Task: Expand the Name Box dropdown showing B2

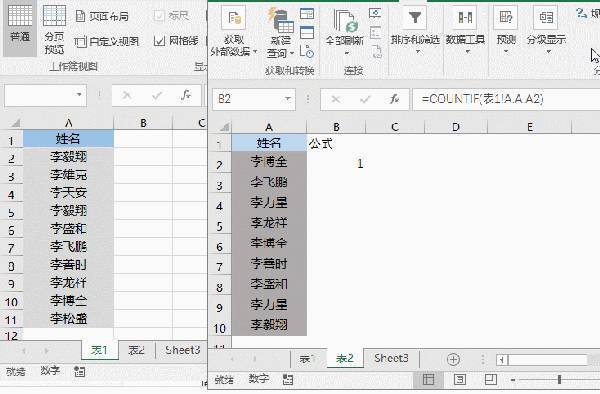Action: [287, 99]
